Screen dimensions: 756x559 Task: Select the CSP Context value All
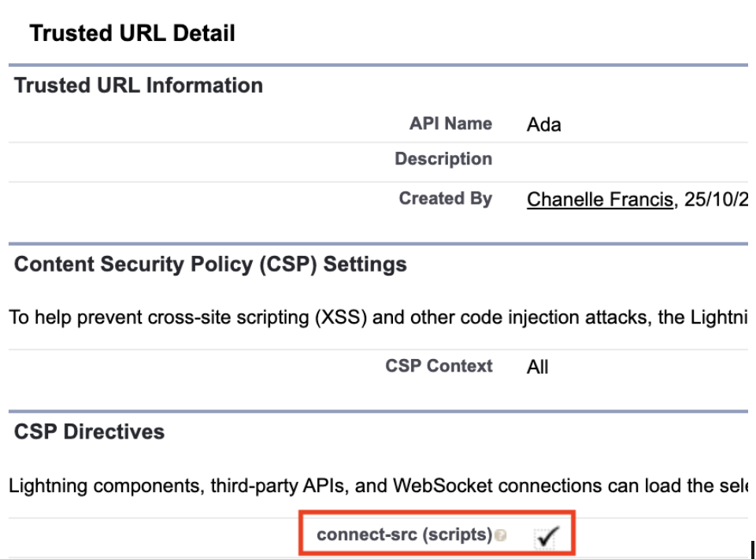[537, 367]
